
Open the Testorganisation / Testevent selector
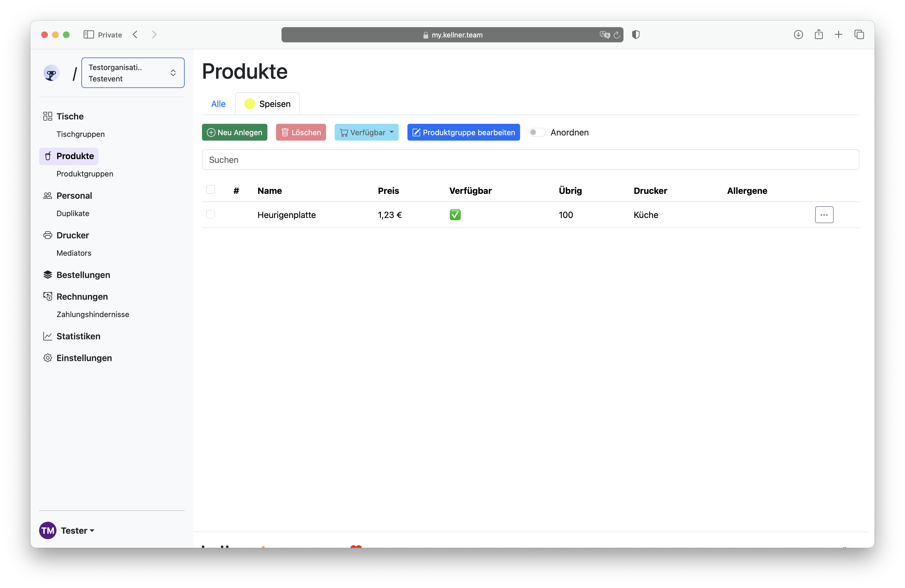(x=133, y=73)
